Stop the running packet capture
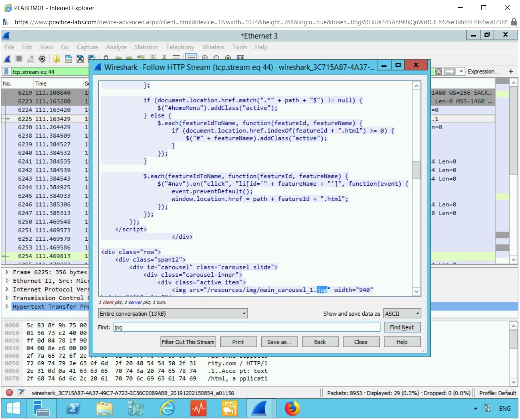Viewport: 520px width, 420px height. click(19, 59)
